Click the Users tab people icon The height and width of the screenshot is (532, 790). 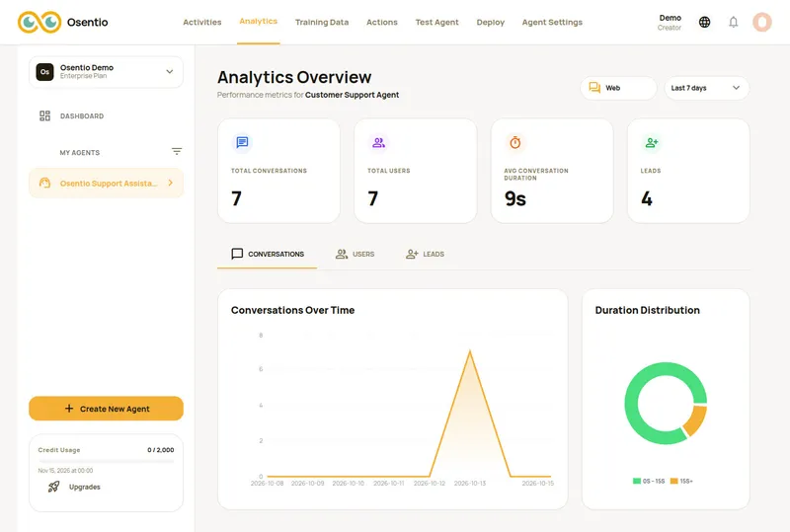coord(342,254)
